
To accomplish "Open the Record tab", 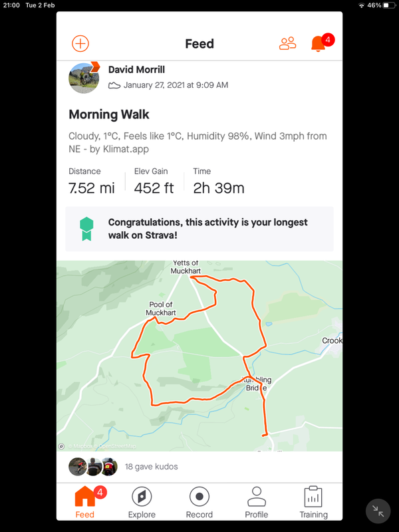I will pos(199,503).
